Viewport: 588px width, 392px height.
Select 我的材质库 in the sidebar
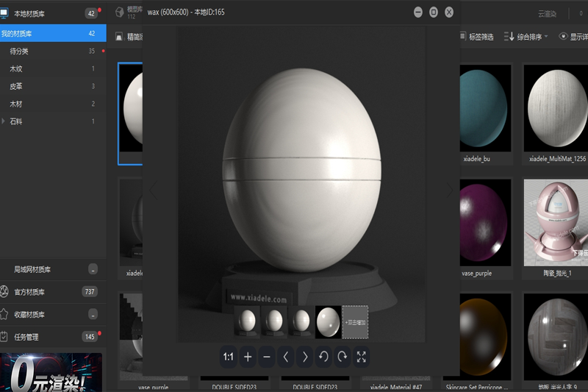click(53, 33)
